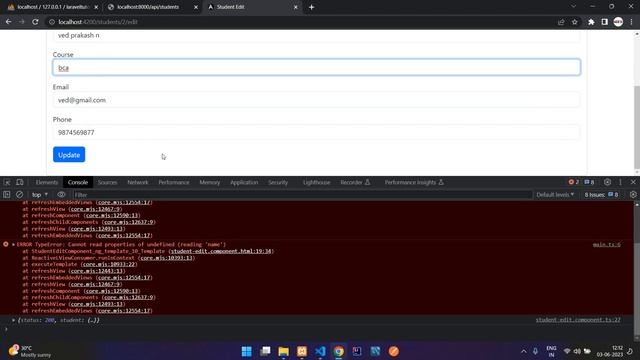Open the Application DevTools tab

coord(244,182)
